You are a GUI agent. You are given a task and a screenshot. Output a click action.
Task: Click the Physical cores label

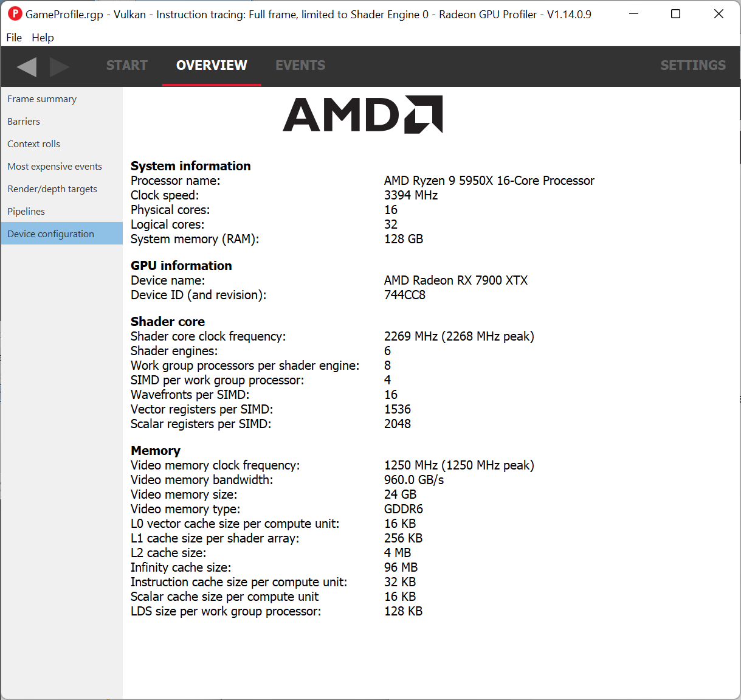pyautogui.click(x=170, y=210)
